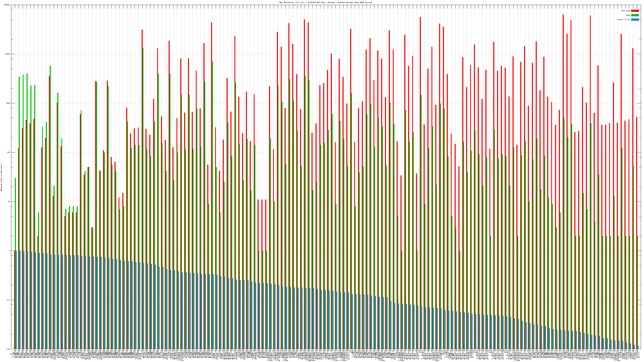Screen dimensions: 644x362
Task: Click the 1000 y-axis tick label
Action: pyautogui.click(x=8, y=103)
